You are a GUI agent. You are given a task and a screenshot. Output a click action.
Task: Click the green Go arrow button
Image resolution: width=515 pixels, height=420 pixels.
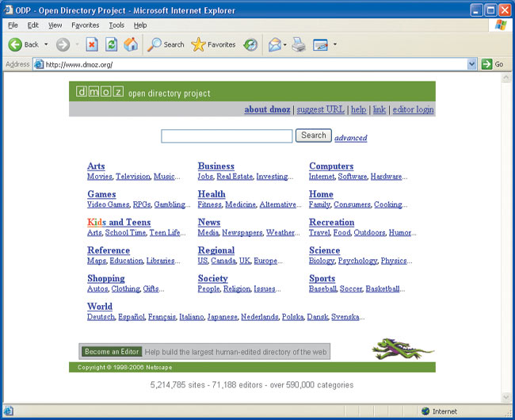coord(486,64)
